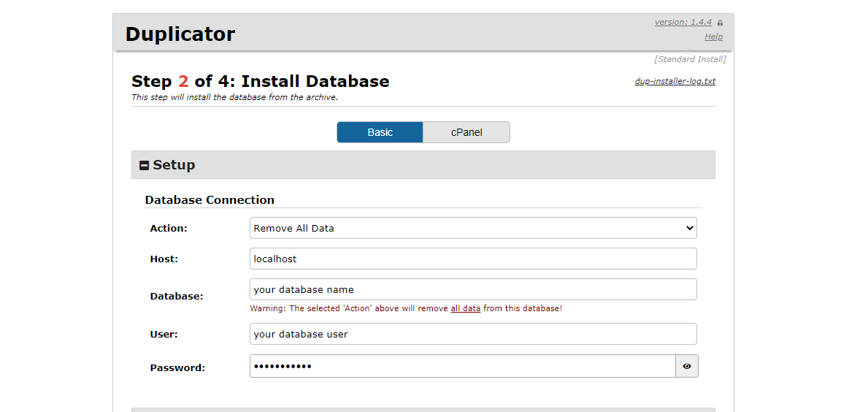Click the 'Step 2 of 4: Install Database' heading
This screenshot has height=412, width=868.
click(260, 81)
